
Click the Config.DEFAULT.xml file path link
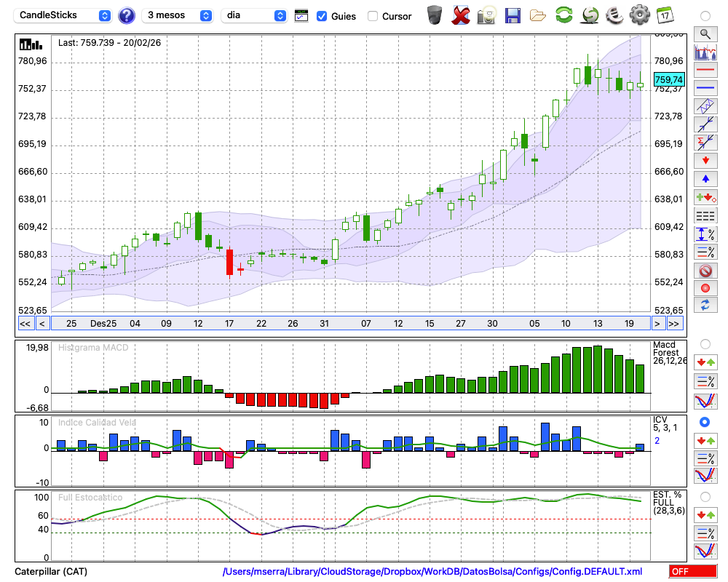[x=432, y=572]
